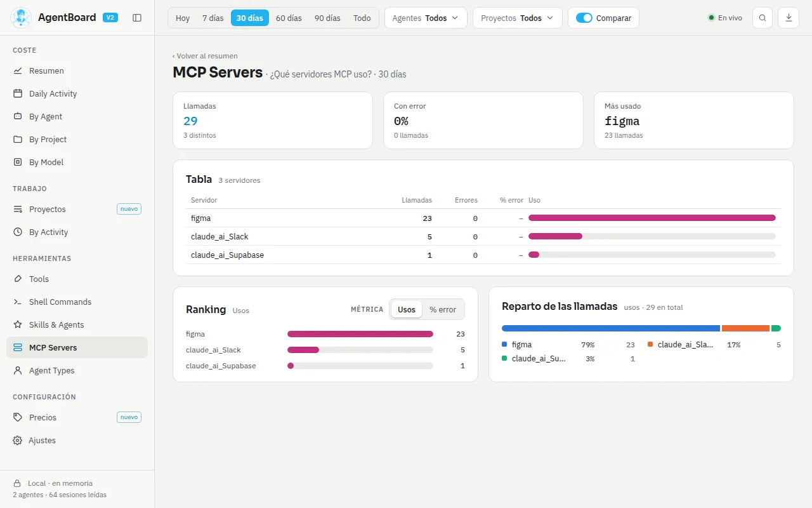Viewport: 812px width, 508px height.
Task: Click the Más usado figma card
Action: coord(694,121)
